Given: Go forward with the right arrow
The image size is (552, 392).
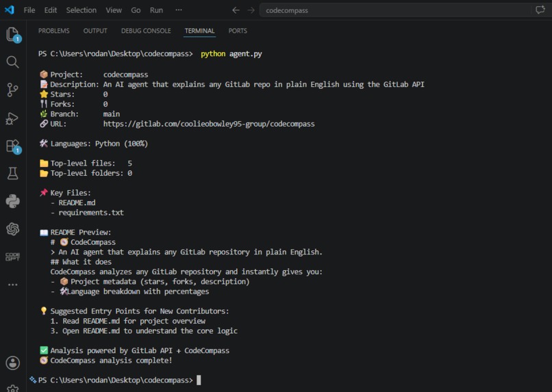Looking at the screenshot, I should pos(251,10).
